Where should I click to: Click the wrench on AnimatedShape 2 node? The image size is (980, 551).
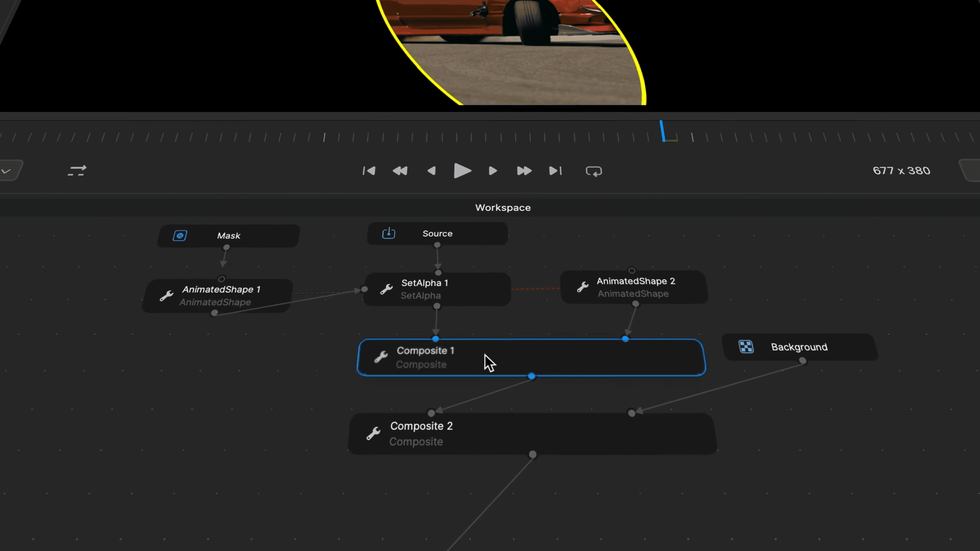tap(583, 287)
